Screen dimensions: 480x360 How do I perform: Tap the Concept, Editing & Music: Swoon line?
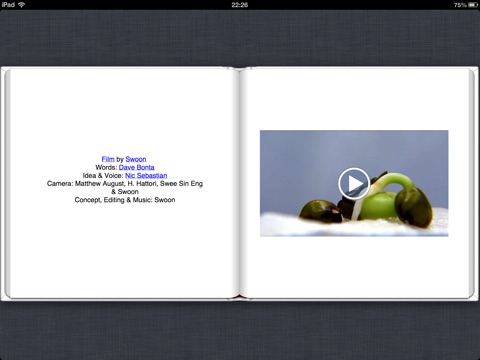[x=125, y=200]
